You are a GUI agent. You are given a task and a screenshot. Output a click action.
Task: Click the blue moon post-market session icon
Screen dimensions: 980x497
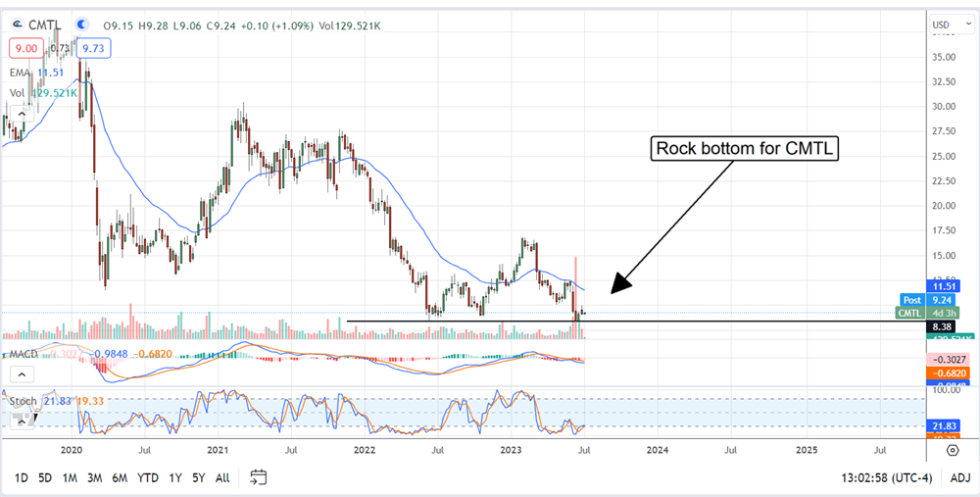[81, 25]
